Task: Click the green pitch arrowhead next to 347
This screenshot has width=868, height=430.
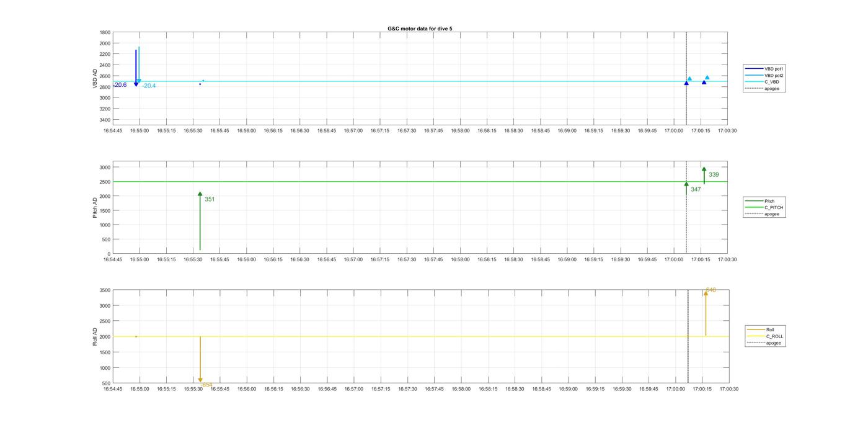Action: click(x=686, y=184)
